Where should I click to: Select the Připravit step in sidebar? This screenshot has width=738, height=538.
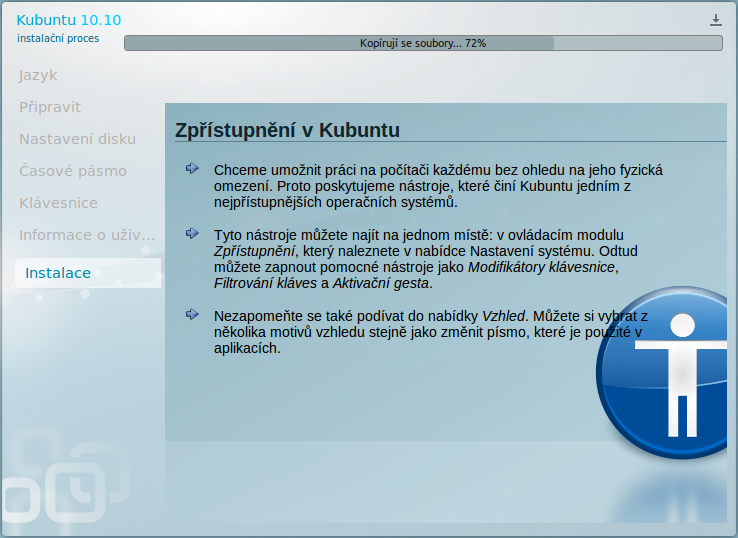tap(50, 107)
